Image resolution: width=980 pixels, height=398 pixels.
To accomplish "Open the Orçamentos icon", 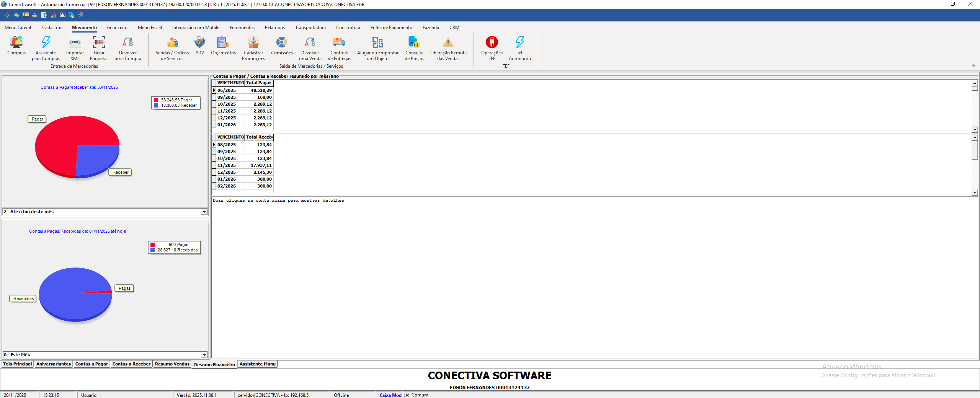I will [x=223, y=43].
